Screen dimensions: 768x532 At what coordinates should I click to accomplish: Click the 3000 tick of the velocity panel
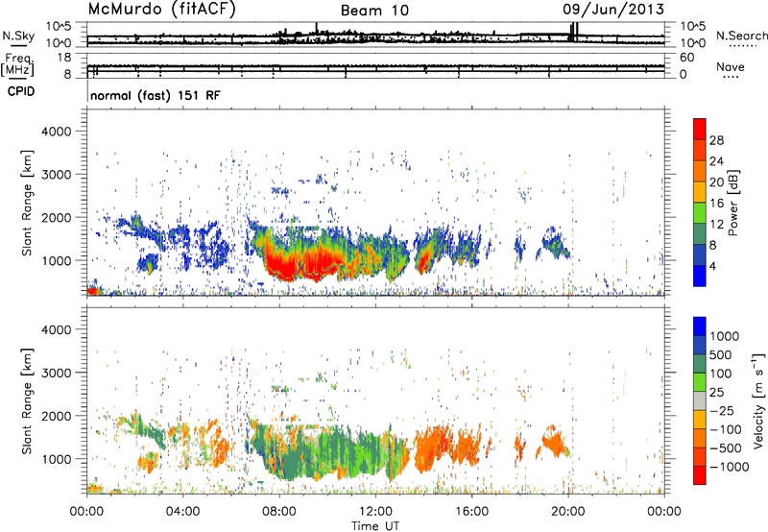tap(56, 373)
